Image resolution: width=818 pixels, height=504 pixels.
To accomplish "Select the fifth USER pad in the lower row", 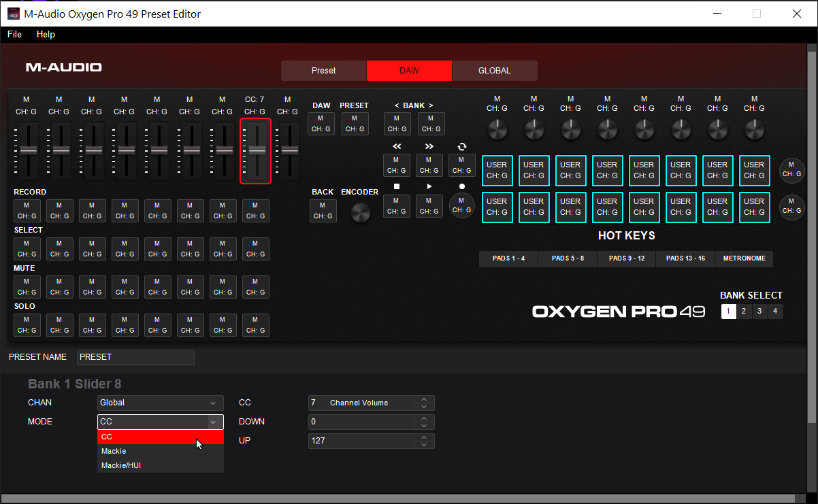I will (644, 207).
